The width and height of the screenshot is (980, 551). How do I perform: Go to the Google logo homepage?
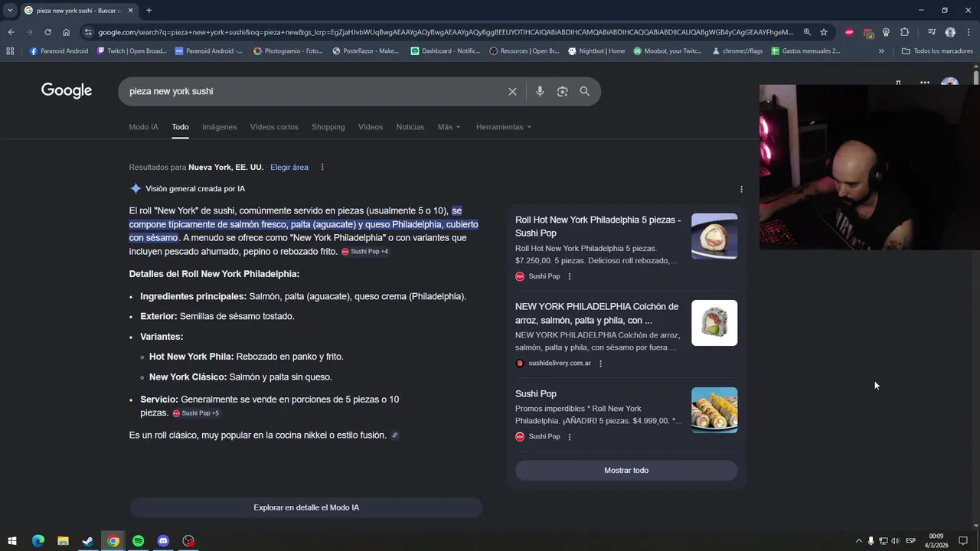pos(67,90)
